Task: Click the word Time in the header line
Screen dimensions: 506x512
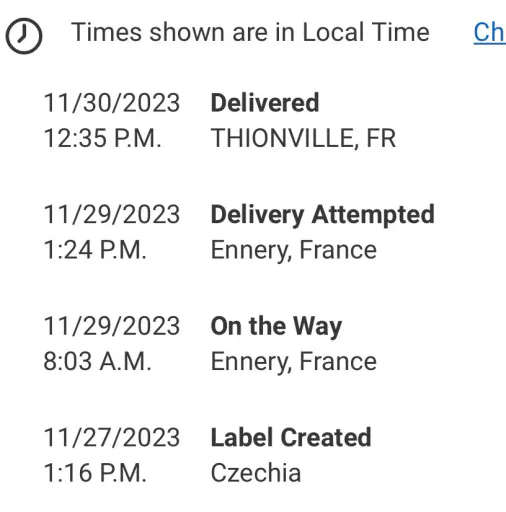Action: 400,32
